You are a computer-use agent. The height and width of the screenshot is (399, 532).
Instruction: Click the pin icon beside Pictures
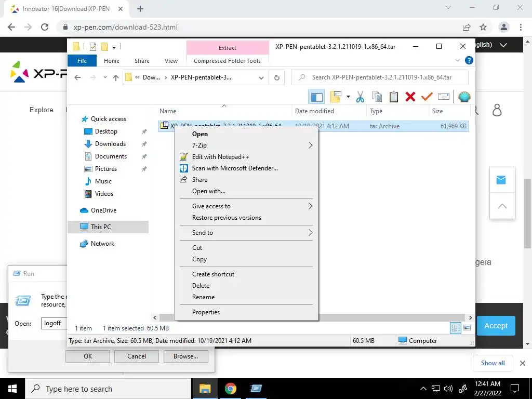click(x=144, y=169)
